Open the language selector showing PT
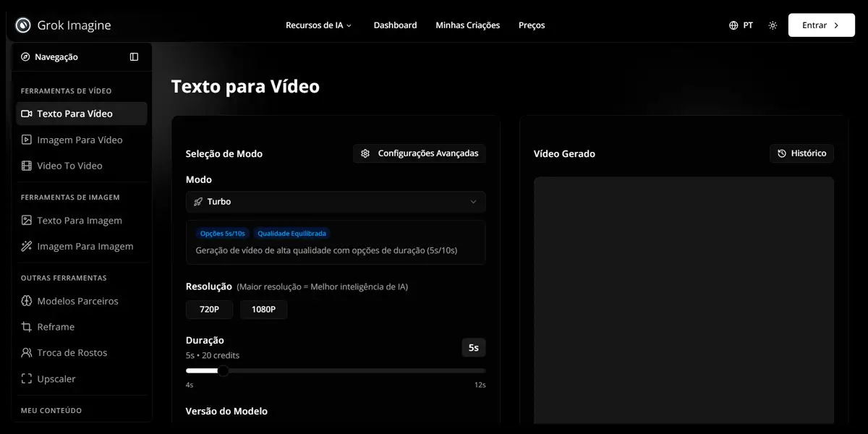This screenshot has height=434, width=868. click(741, 25)
